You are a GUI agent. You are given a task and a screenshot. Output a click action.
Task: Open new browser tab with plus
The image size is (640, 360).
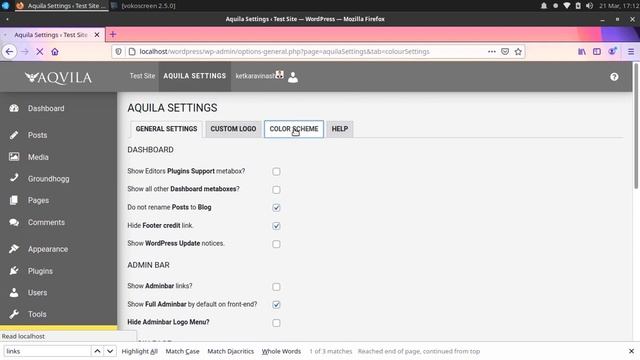coord(113,35)
